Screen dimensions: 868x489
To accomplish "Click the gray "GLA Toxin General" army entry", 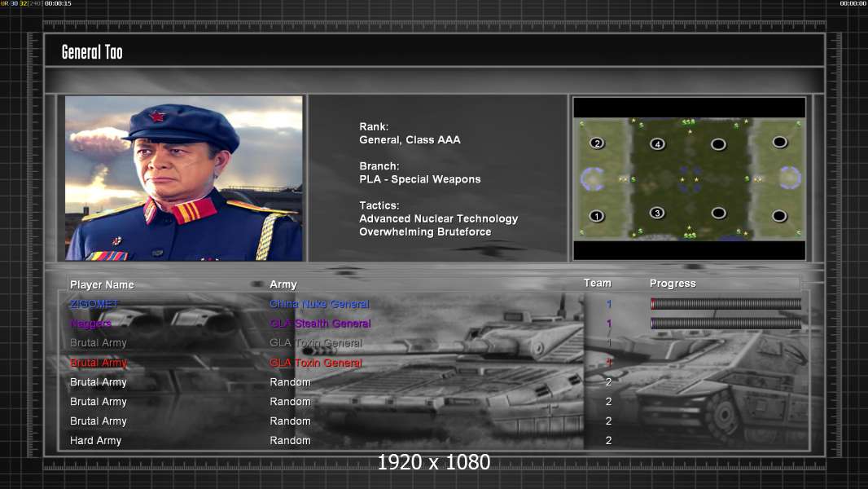I will coord(316,343).
